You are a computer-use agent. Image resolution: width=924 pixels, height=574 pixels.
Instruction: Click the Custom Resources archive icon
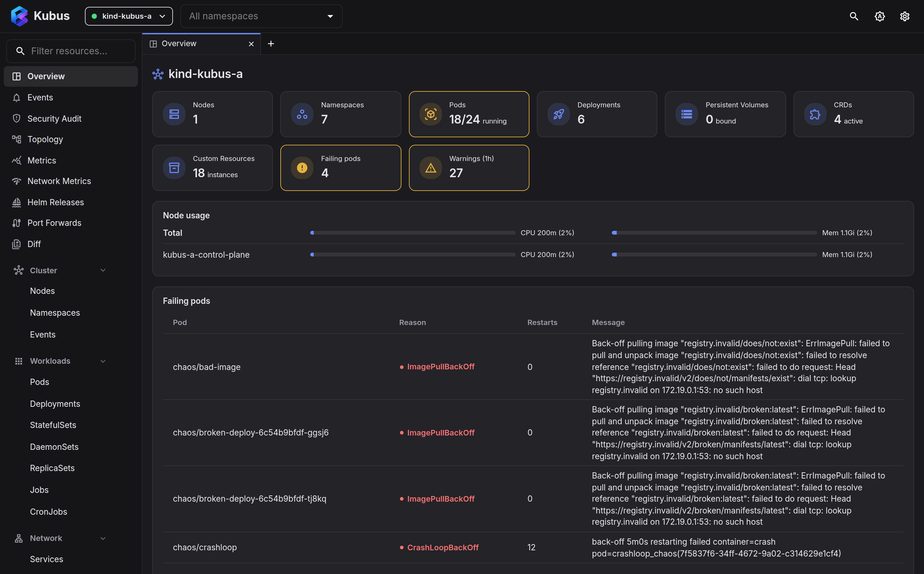pyautogui.click(x=174, y=168)
